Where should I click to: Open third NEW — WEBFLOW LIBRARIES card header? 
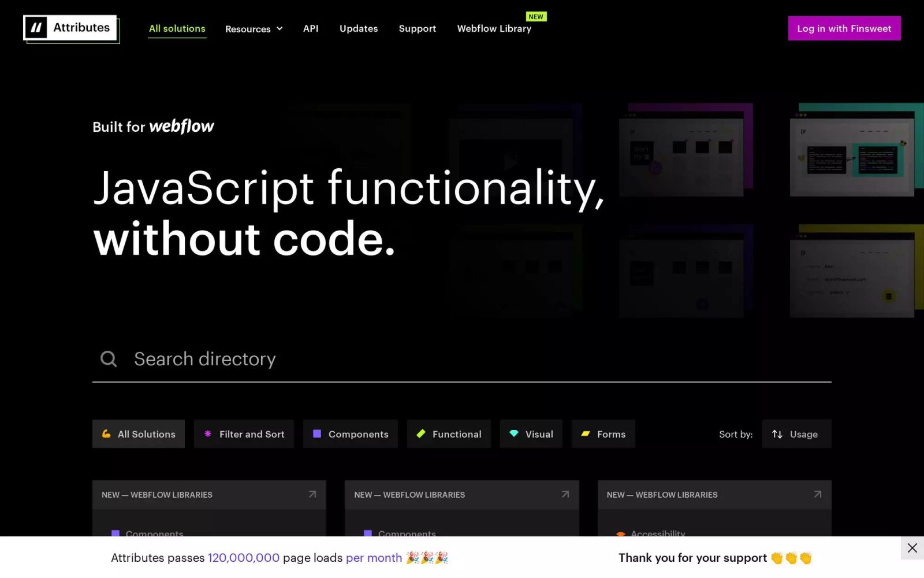click(x=714, y=495)
